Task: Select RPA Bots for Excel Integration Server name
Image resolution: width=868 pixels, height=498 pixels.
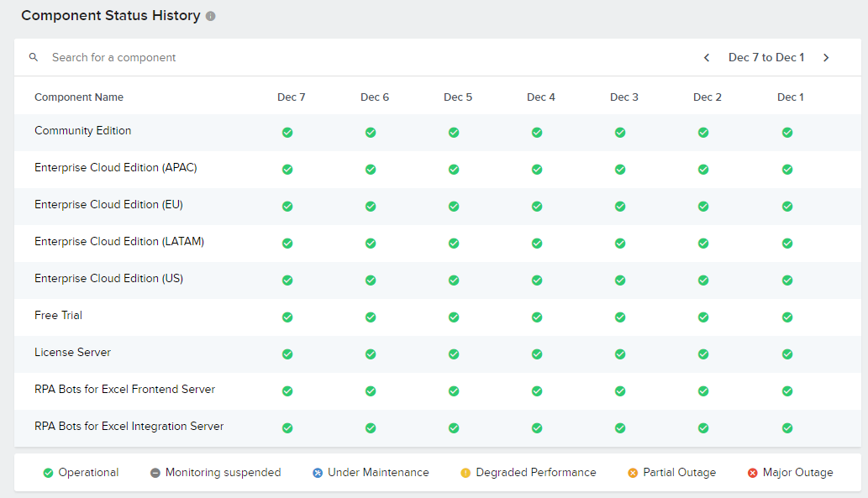Action: click(129, 427)
